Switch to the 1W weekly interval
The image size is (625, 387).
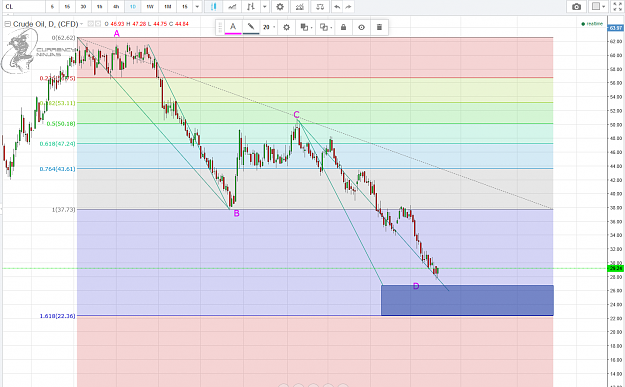(x=150, y=7)
